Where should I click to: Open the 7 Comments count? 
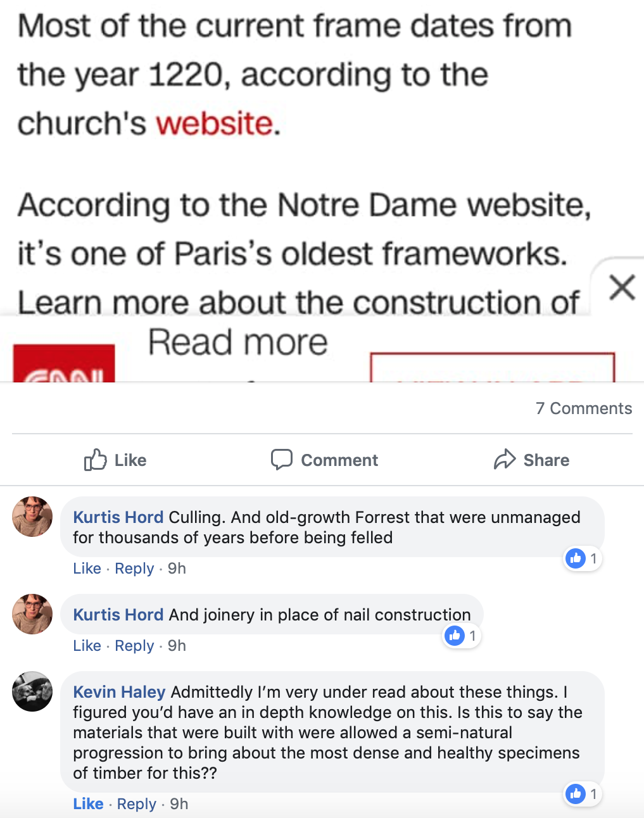coord(583,408)
